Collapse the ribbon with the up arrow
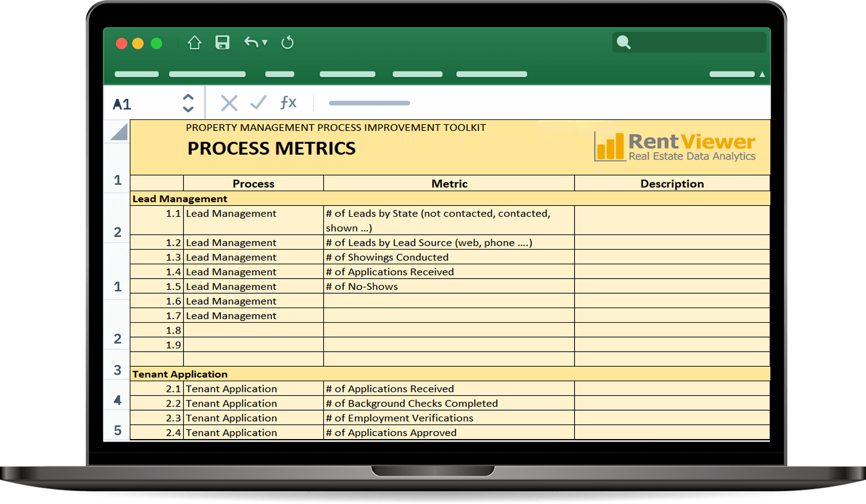The image size is (866, 504). (762, 74)
